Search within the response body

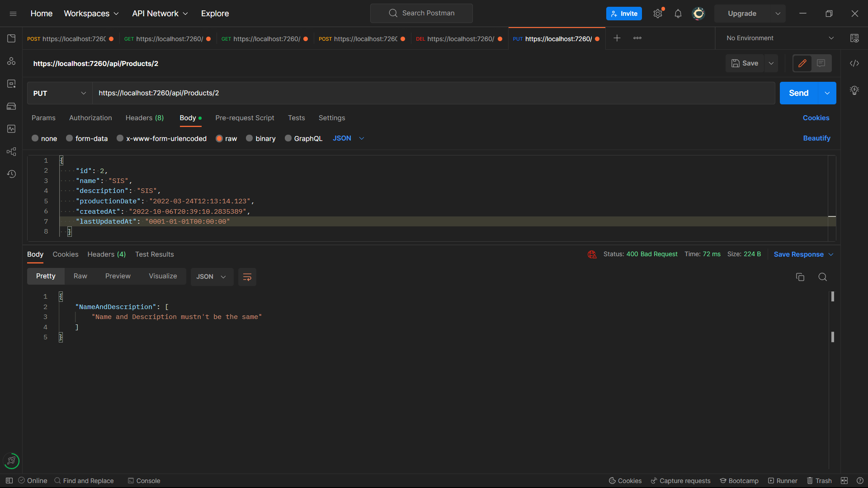(x=822, y=277)
